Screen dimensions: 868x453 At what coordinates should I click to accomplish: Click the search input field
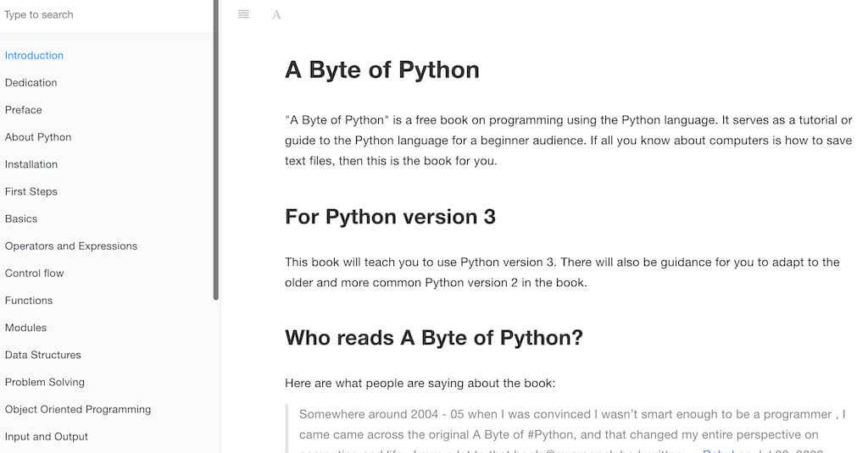tap(105, 15)
